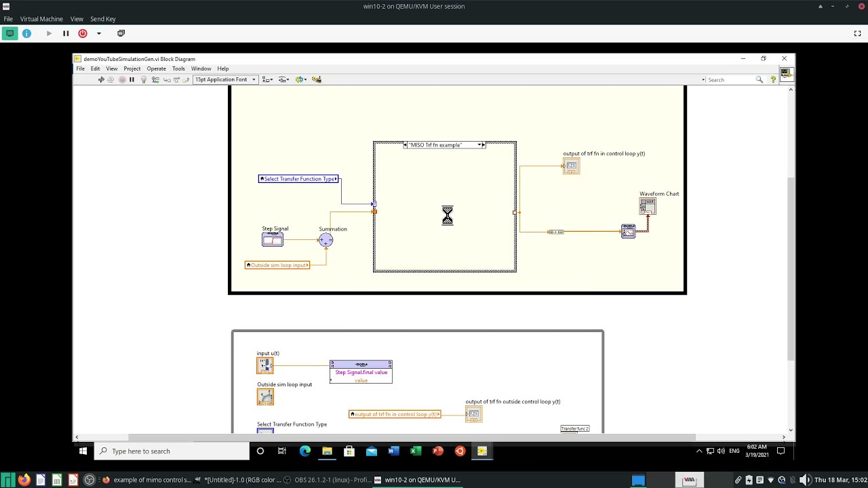Toggle Retain Wire Values button

(x=155, y=79)
